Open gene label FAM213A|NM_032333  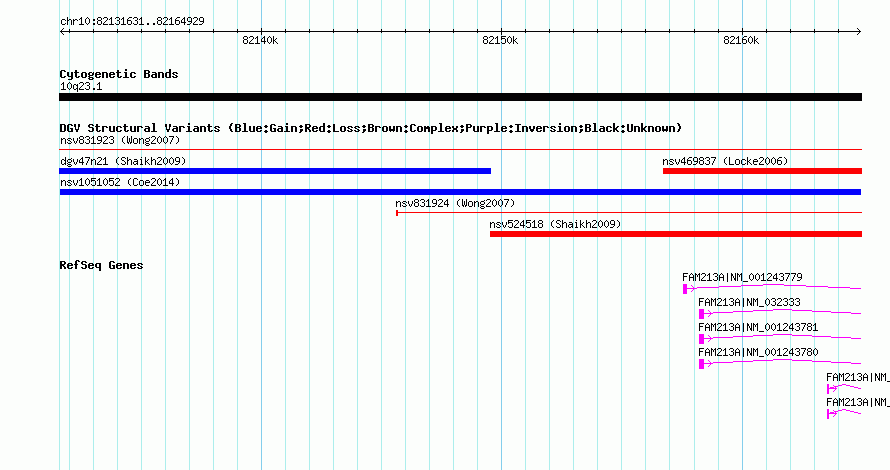[x=749, y=302]
